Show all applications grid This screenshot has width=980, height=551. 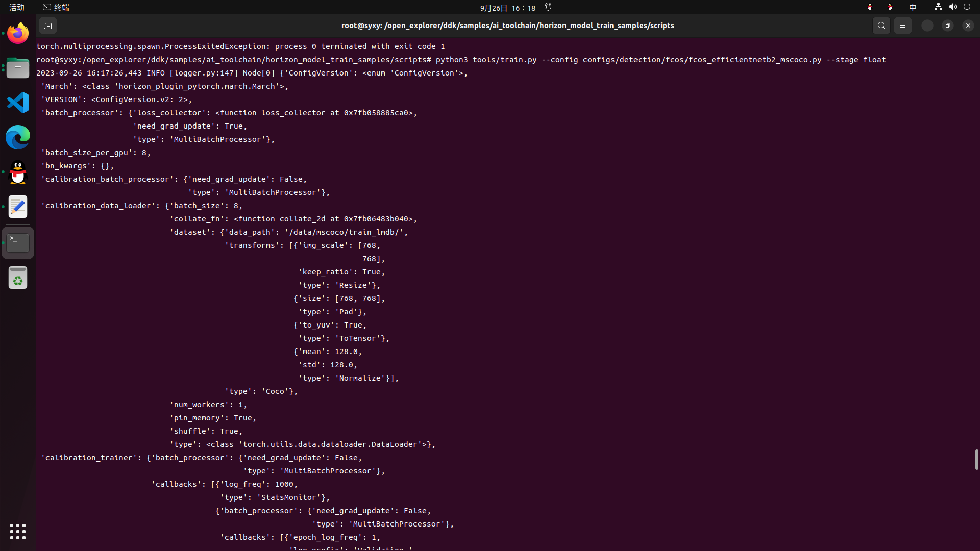click(x=18, y=531)
